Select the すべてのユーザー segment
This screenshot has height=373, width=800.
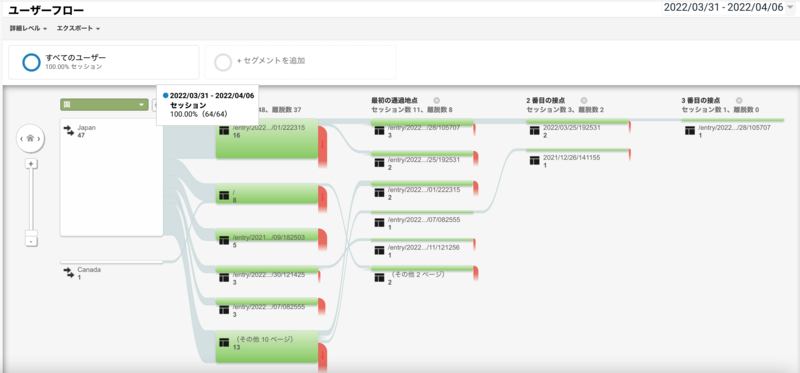tap(104, 62)
